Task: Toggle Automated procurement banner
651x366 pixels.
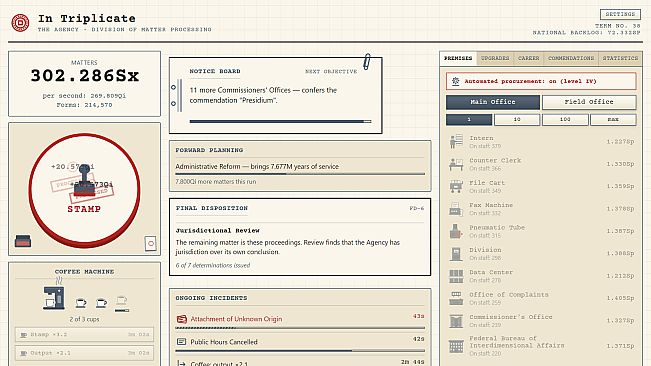Action: coord(541,81)
